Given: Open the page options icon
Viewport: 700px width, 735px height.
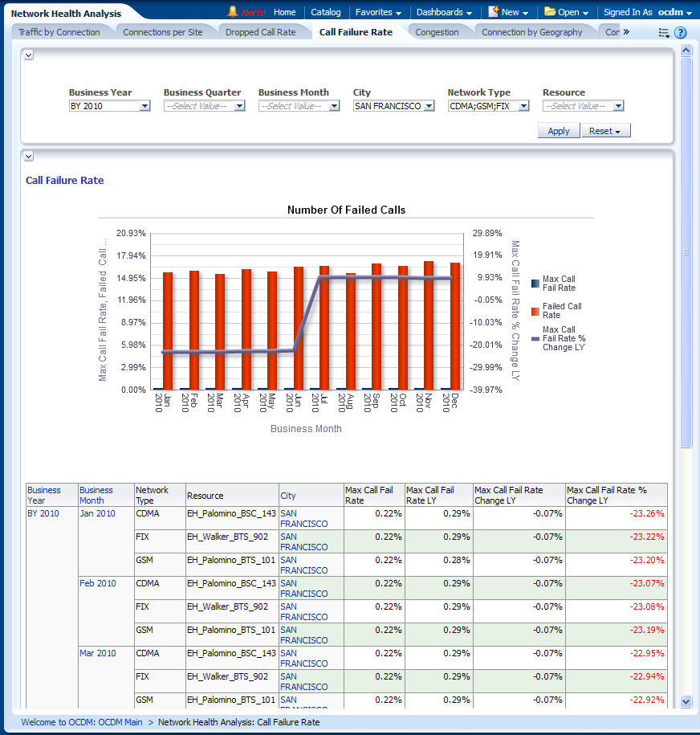Looking at the screenshot, I should pos(664,33).
